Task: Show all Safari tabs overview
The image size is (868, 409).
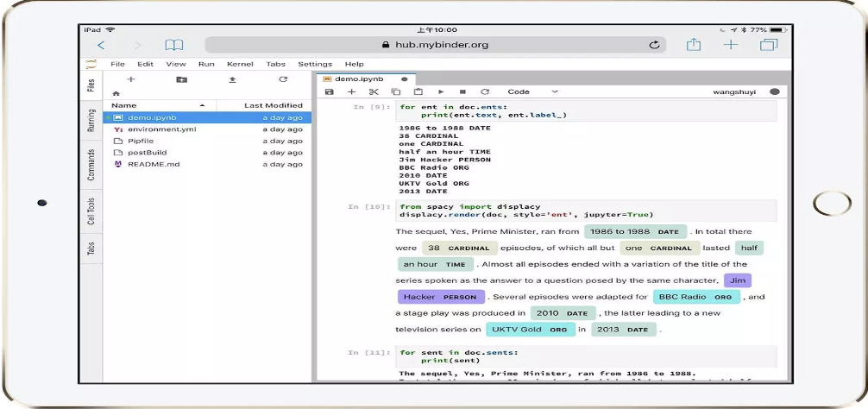Action: (769, 46)
